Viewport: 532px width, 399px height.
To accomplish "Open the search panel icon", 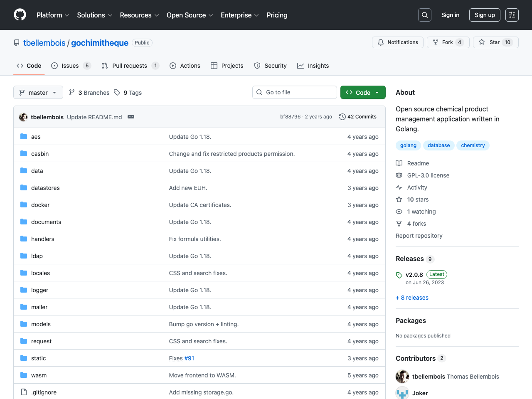I will [x=424, y=15].
